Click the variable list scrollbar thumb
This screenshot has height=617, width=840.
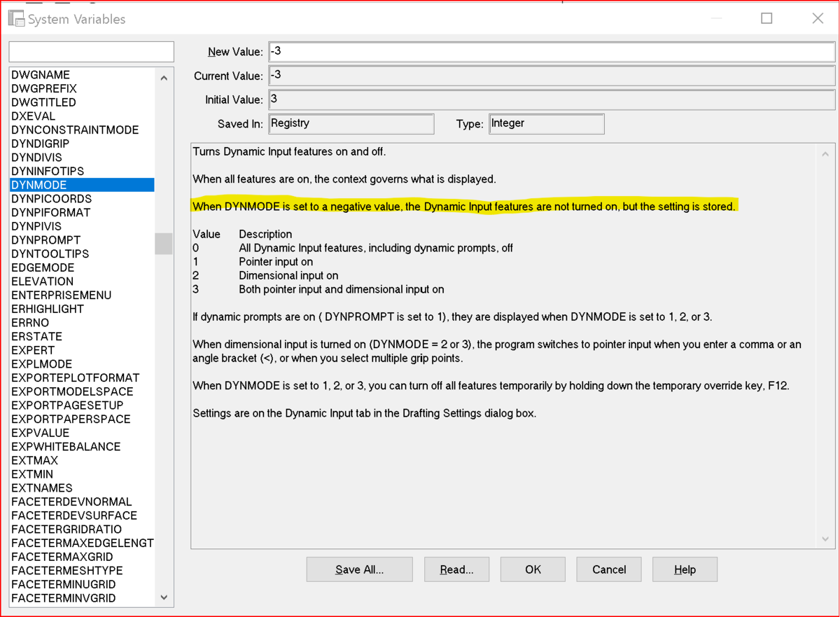[x=164, y=244]
